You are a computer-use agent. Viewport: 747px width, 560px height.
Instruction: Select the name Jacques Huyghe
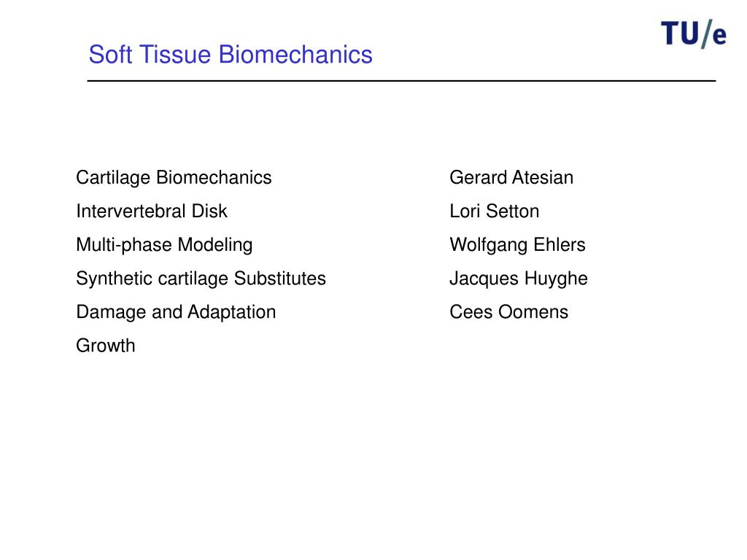click(x=519, y=279)
